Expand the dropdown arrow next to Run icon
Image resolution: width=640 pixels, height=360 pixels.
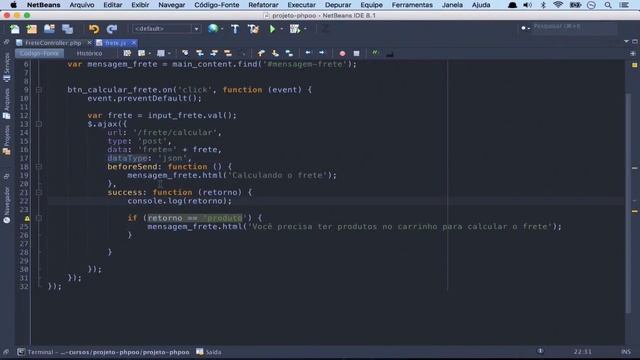coord(282,29)
